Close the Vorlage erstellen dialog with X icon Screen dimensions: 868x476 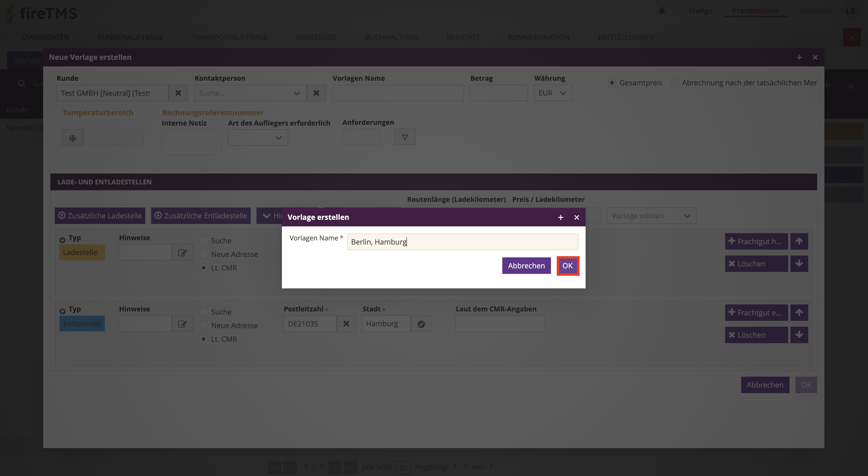pos(577,217)
